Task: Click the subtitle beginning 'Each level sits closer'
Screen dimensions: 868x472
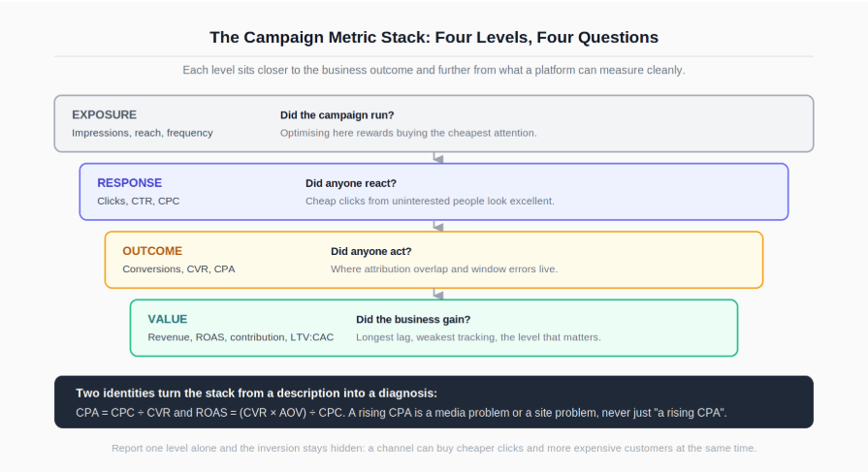Action: coord(434,71)
